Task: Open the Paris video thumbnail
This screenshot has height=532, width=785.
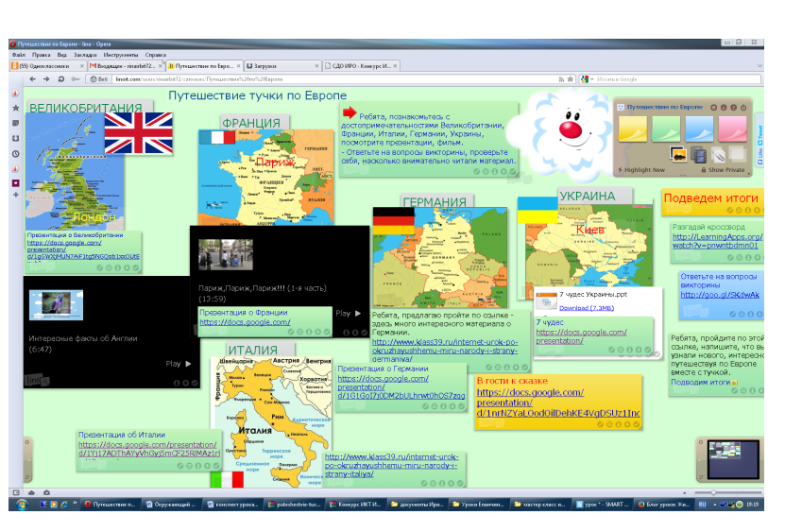Action: click(x=225, y=254)
